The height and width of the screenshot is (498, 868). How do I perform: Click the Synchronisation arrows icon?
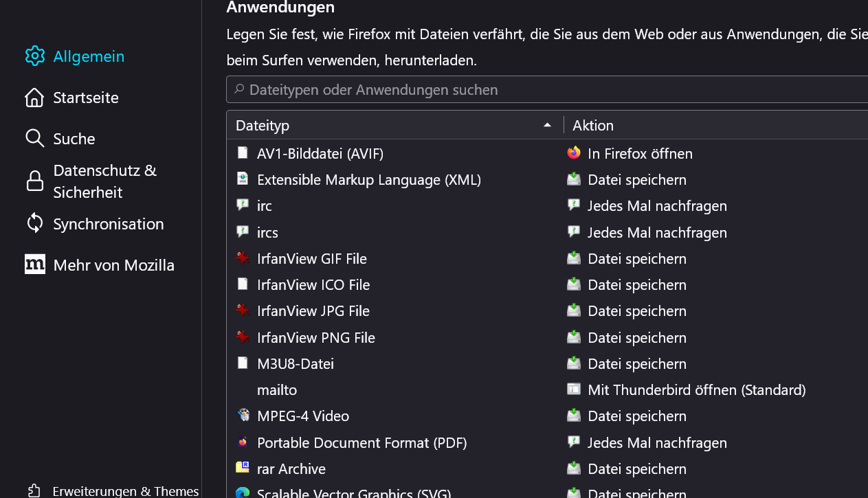(x=35, y=223)
